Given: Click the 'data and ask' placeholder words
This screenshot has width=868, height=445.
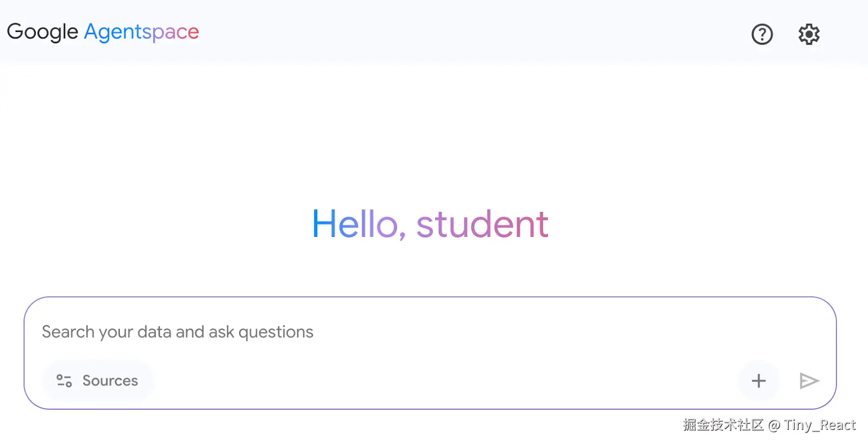Looking at the screenshot, I should point(186,332).
